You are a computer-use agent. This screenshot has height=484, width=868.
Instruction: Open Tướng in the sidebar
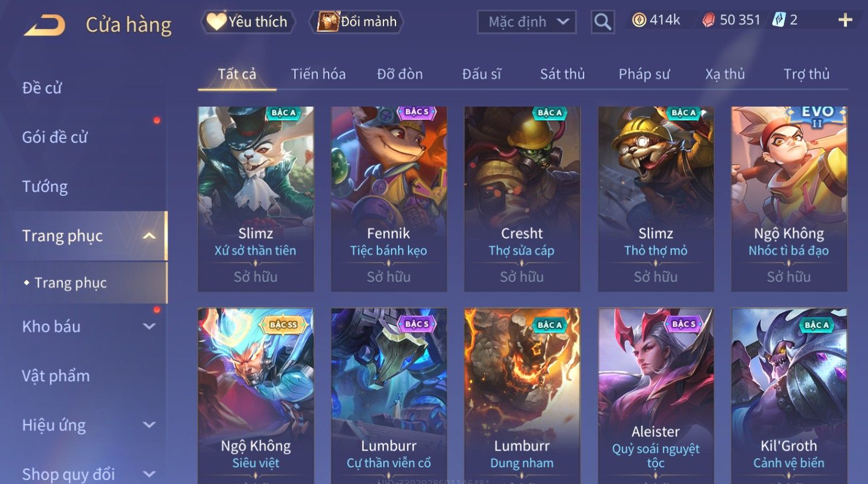[x=45, y=187]
